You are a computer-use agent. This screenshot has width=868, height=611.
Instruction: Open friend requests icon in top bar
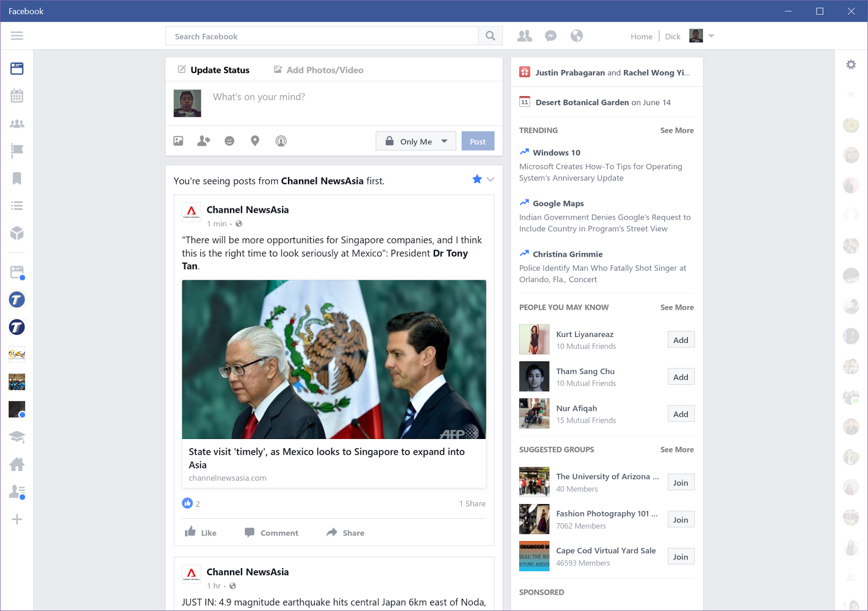click(525, 36)
